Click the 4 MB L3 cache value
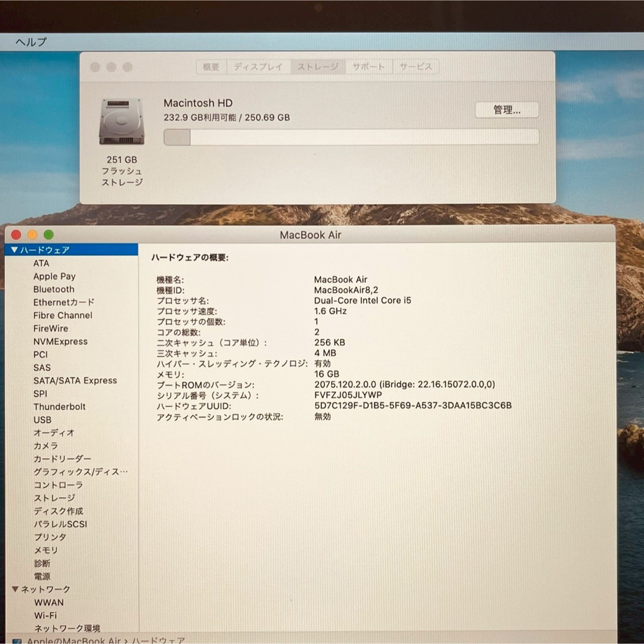The image size is (644, 644). point(325,353)
